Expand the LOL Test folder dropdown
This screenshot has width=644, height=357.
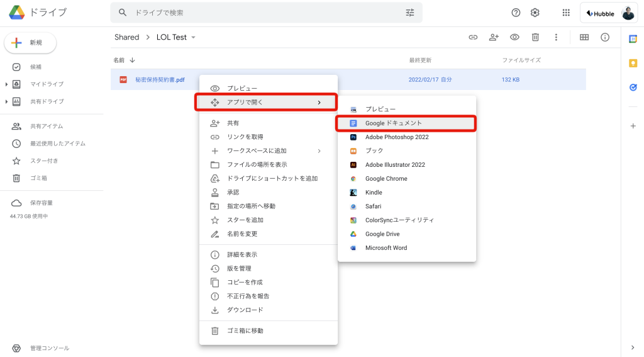pos(193,37)
